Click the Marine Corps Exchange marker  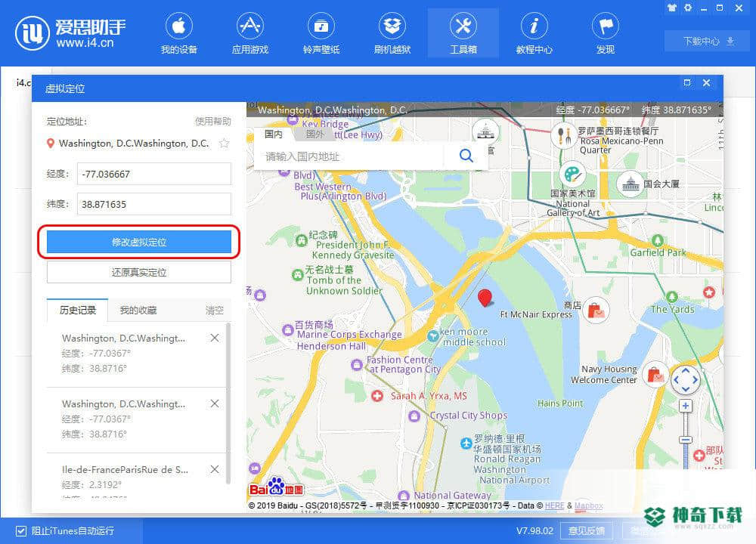(288, 330)
